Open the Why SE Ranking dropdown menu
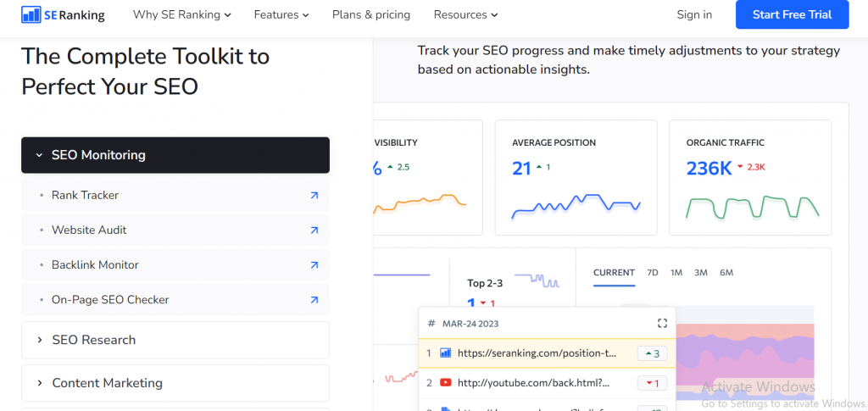This screenshot has width=868, height=411. click(182, 14)
